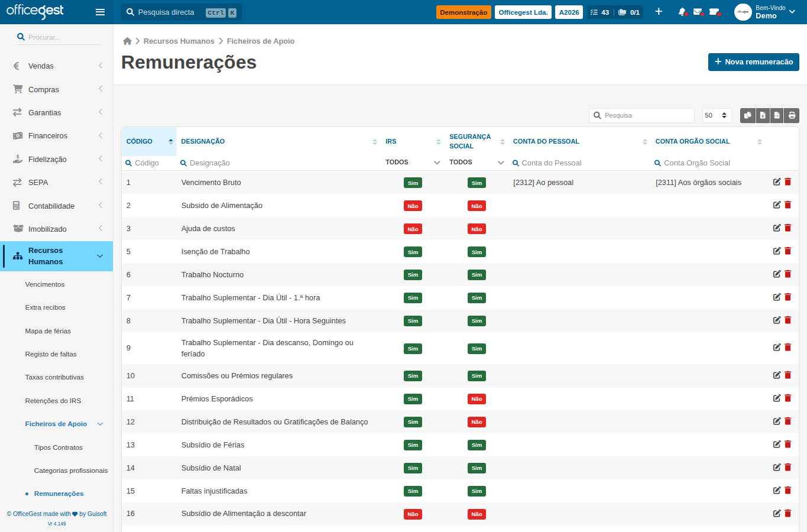Open Registo de faltas in the sidebar
The image size is (807, 532).
pos(51,354)
